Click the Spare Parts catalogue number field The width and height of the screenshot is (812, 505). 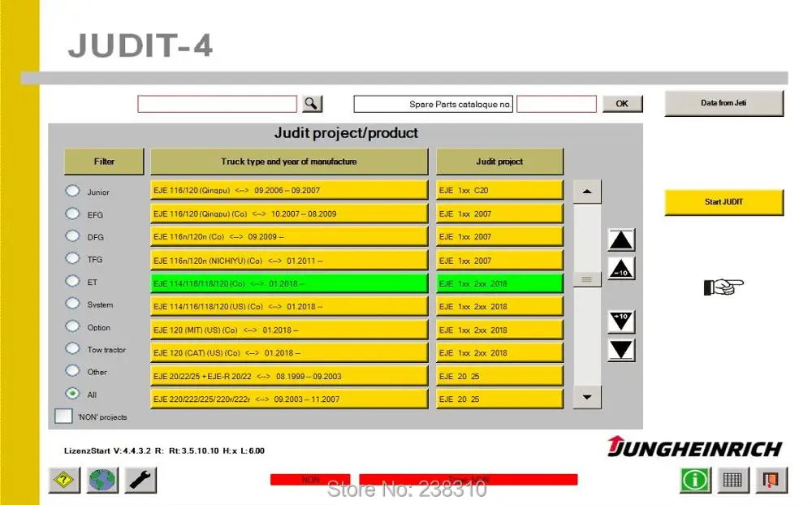[557, 104]
